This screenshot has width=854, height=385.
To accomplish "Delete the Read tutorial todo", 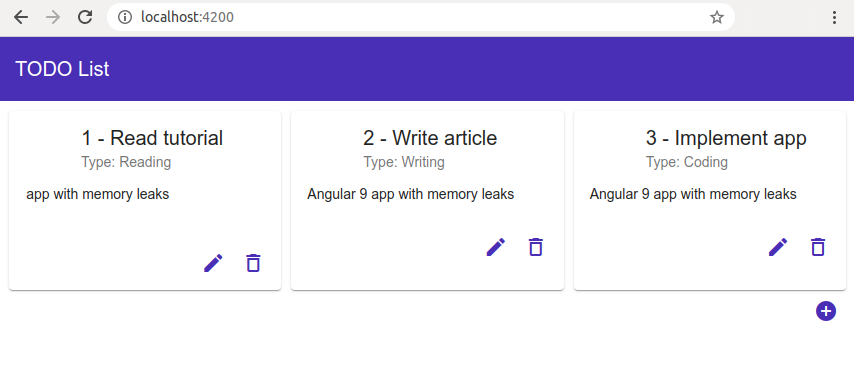I will 253,264.
